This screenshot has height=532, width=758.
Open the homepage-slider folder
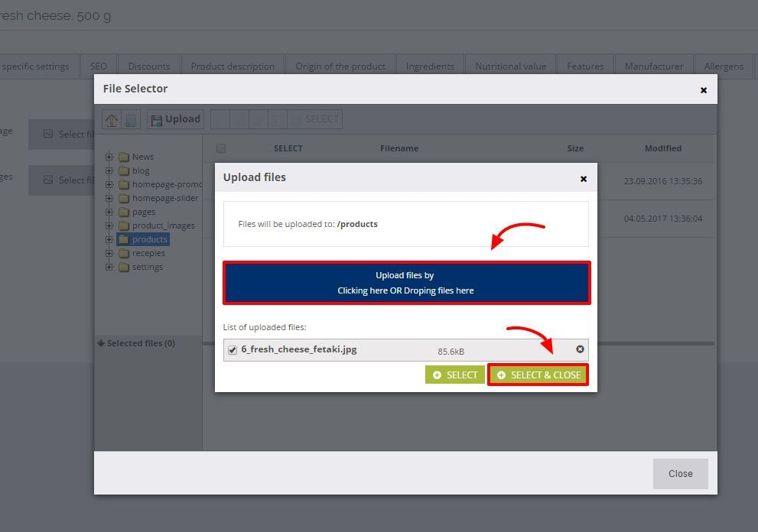[165, 198]
